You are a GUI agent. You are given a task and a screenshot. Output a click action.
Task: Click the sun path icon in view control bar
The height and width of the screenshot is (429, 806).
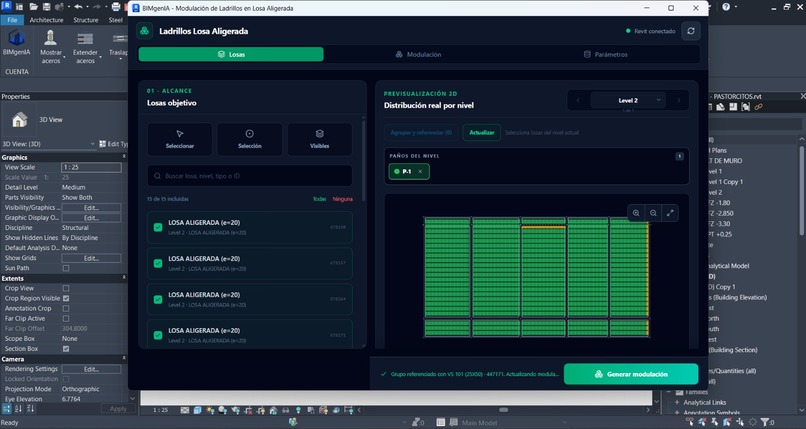point(210,410)
